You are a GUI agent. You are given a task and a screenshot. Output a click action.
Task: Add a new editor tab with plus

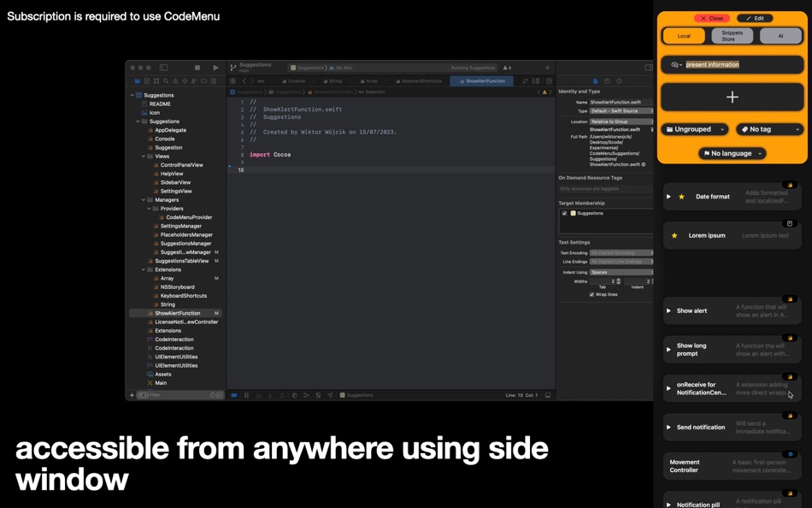(547, 68)
